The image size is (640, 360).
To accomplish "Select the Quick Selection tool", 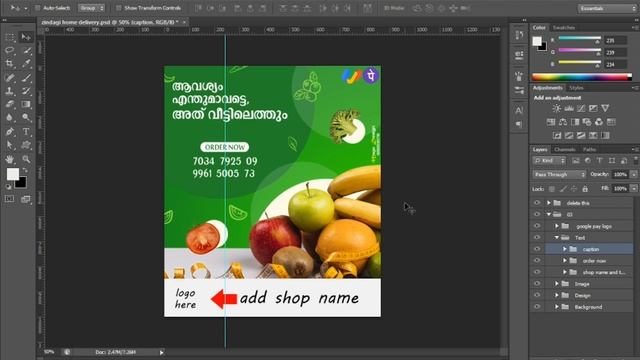I will tap(26, 51).
